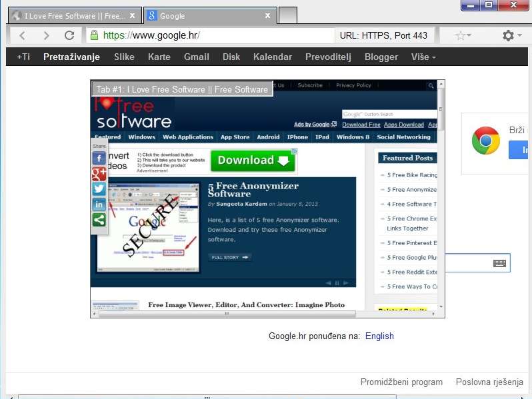Open 5 Free Reddit featured post
Screen dimensions: 532x399
pos(412,272)
